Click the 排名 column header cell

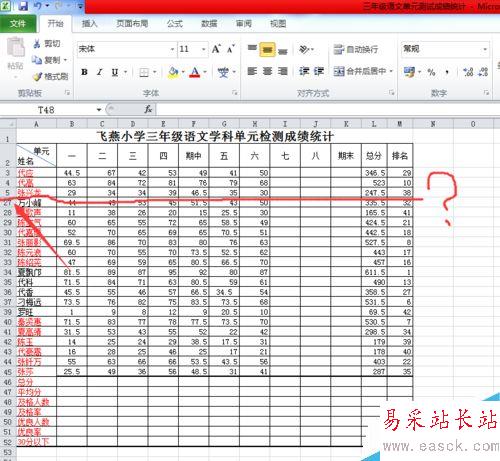[x=400, y=156]
